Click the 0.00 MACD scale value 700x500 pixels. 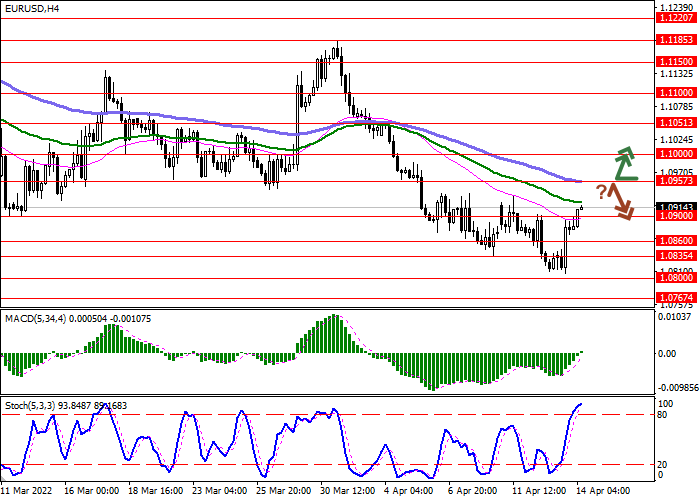(x=667, y=354)
